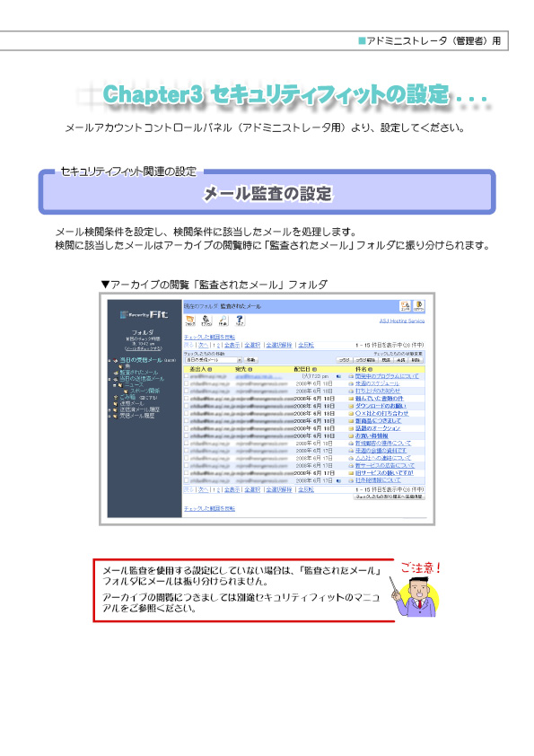The height and width of the screenshot is (756, 534).
Task: Sort by the 配信日 column header
Action: click(x=302, y=369)
